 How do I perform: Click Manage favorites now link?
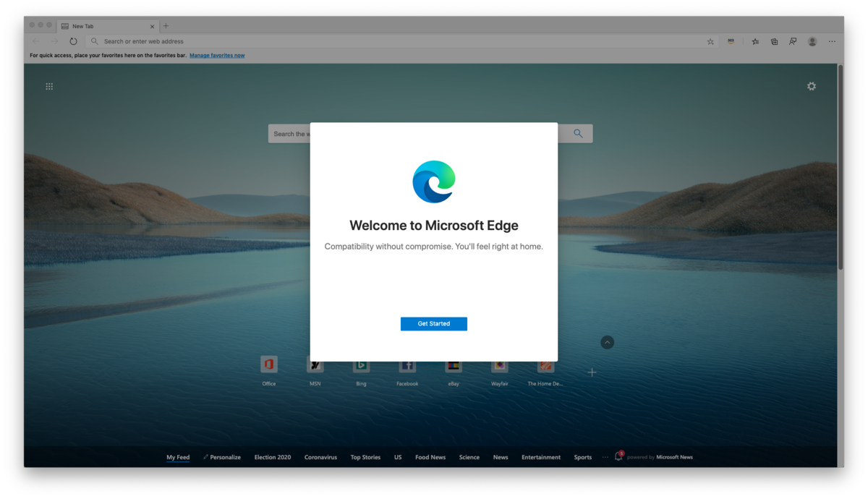coord(217,55)
